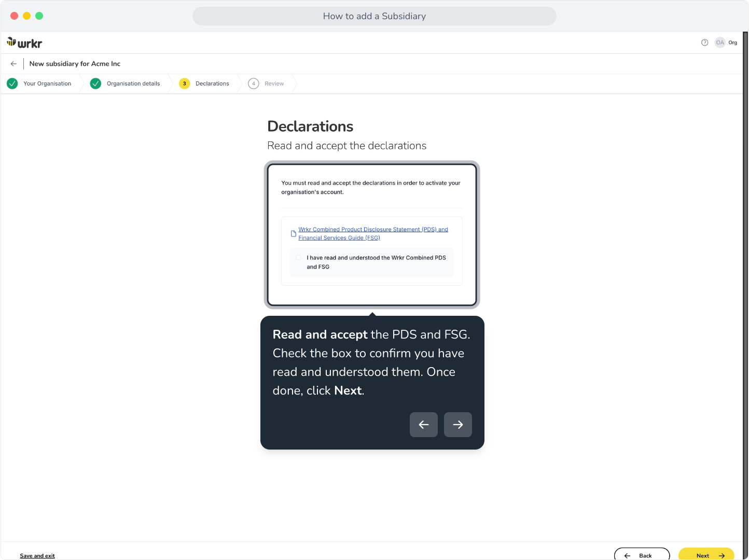
Task: Click the Declarations heading
Action: click(x=310, y=127)
